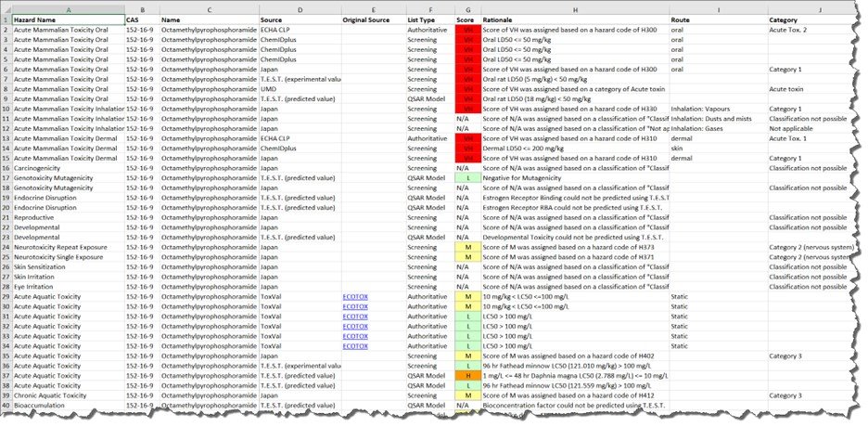
Task: Select 'Estrogen Receptor RBA' rationale cell
Action: click(x=575, y=208)
